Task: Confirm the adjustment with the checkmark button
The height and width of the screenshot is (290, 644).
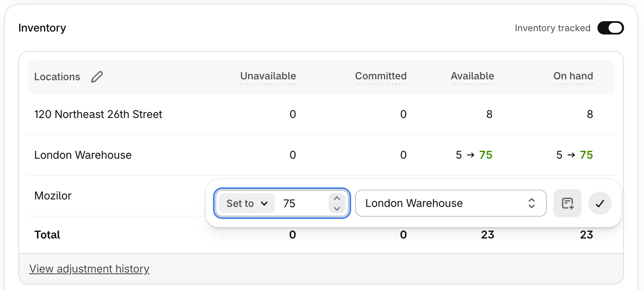Action: [600, 203]
